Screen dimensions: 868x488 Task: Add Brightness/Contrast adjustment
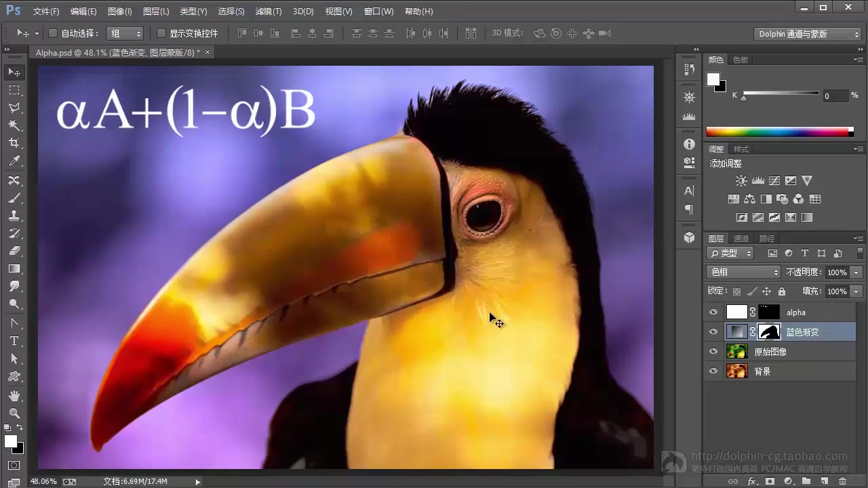click(x=741, y=181)
